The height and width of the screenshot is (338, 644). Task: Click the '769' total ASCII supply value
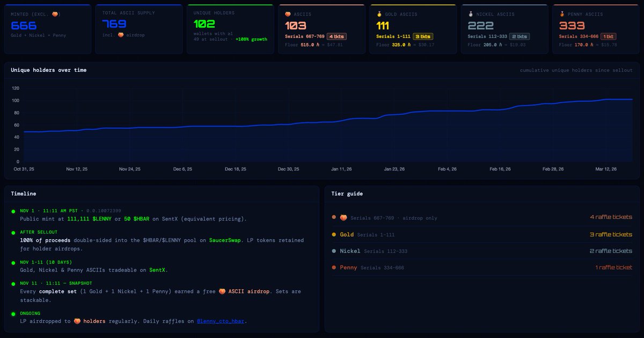pyautogui.click(x=114, y=24)
